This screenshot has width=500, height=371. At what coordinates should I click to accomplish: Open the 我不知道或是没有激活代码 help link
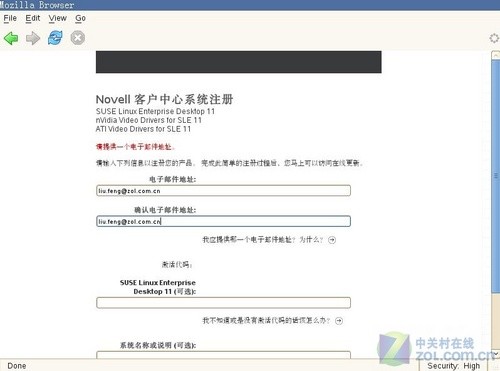click(266, 321)
